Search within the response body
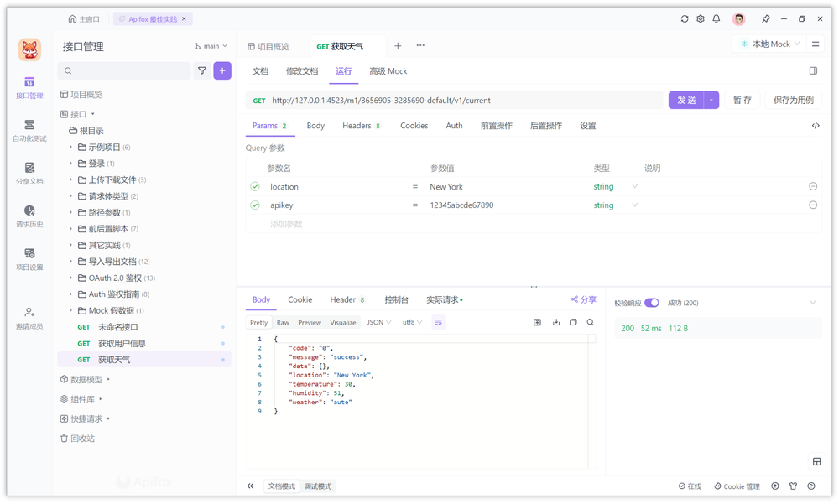Image resolution: width=839 pixels, height=504 pixels. coord(590,322)
